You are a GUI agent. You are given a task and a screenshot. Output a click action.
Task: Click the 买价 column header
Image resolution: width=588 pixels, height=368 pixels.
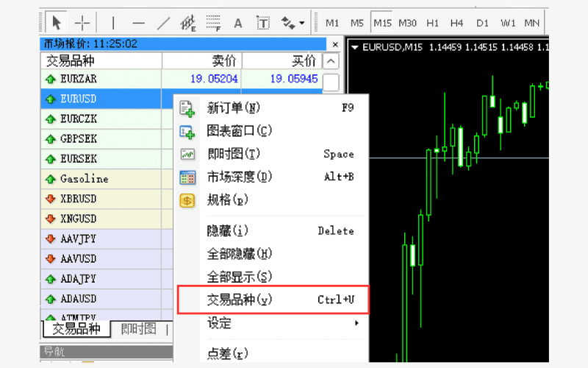tap(282, 60)
